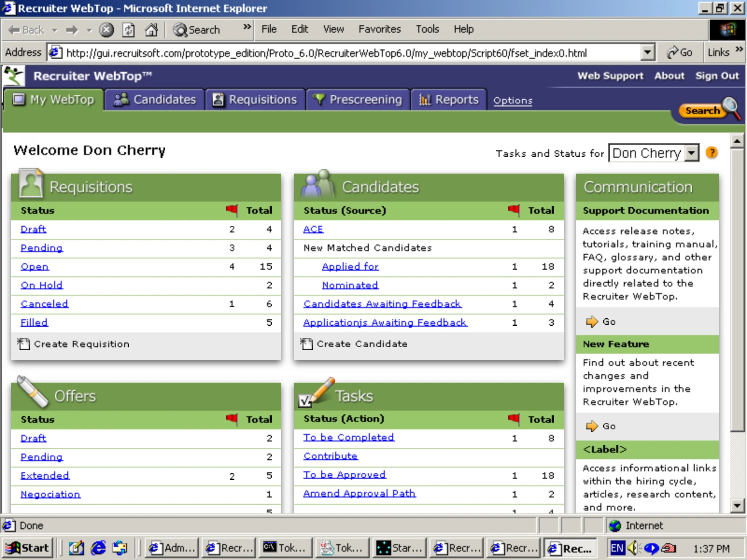The height and width of the screenshot is (560, 747).
Task: Click the About link in header
Action: (x=669, y=76)
